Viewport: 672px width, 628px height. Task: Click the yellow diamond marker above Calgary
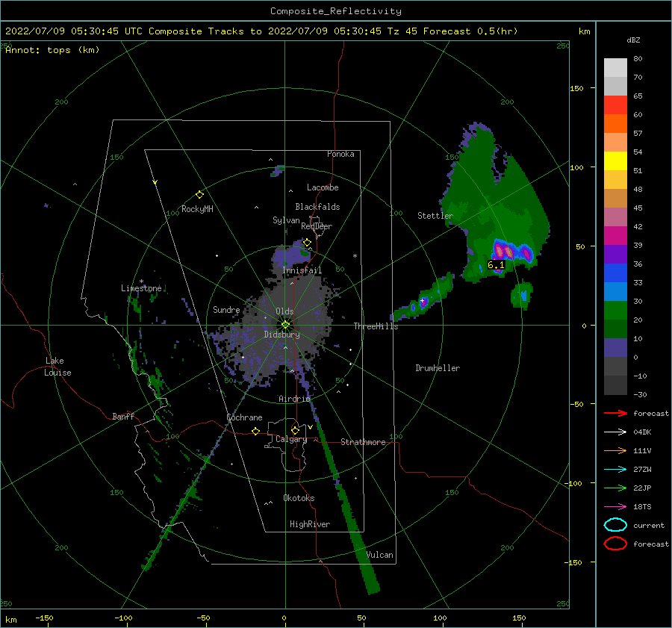[x=295, y=430]
